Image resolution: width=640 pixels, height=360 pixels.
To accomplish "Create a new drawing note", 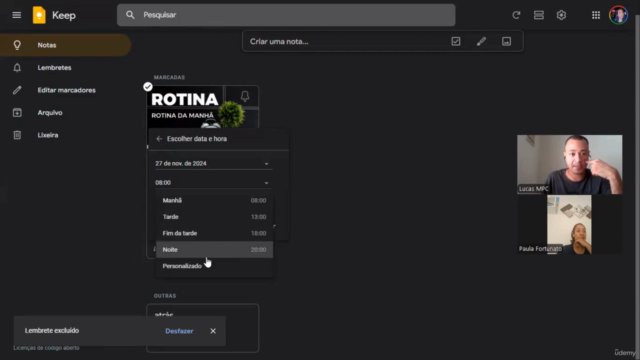I will click(x=481, y=41).
